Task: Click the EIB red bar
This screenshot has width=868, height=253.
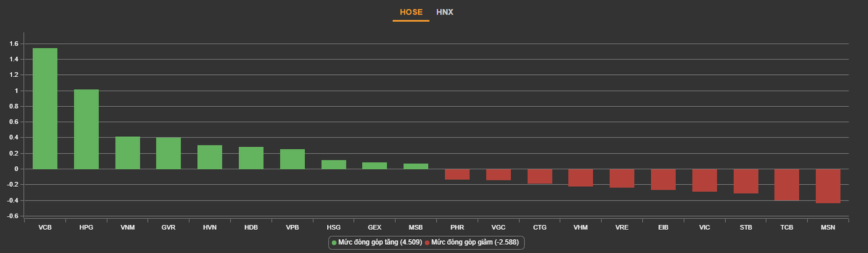Action: [x=663, y=179]
